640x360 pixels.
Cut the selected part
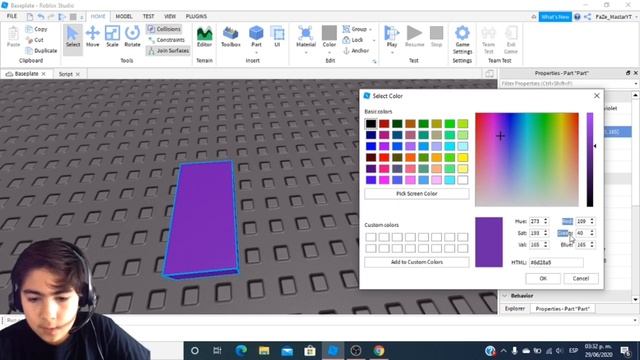pyautogui.click(x=35, y=40)
